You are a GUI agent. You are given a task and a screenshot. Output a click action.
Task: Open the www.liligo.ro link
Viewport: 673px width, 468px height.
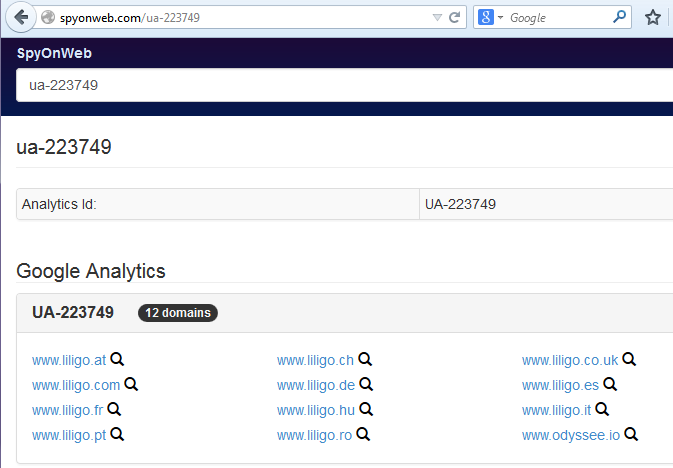tap(314, 435)
